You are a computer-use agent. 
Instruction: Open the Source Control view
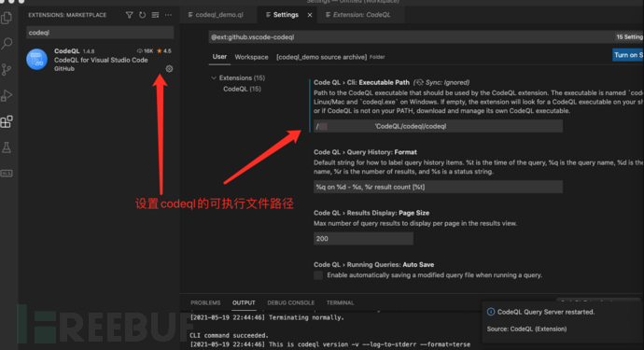point(7,69)
